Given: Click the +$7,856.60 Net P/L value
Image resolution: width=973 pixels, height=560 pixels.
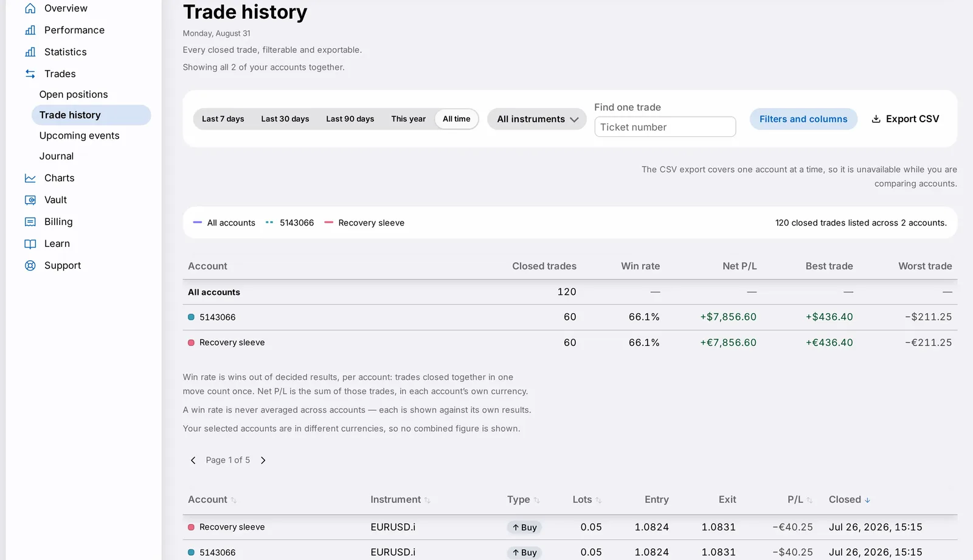Looking at the screenshot, I should point(728,317).
